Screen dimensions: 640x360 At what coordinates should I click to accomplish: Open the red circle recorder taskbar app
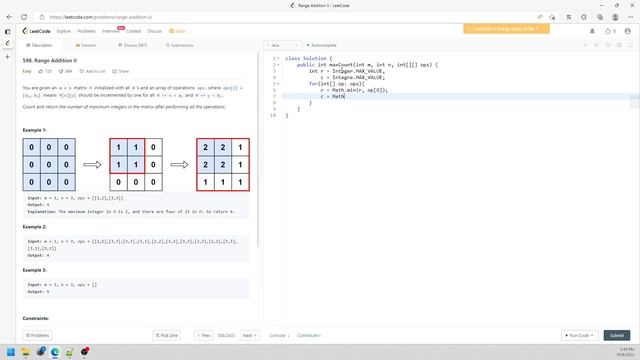(x=84, y=352)
